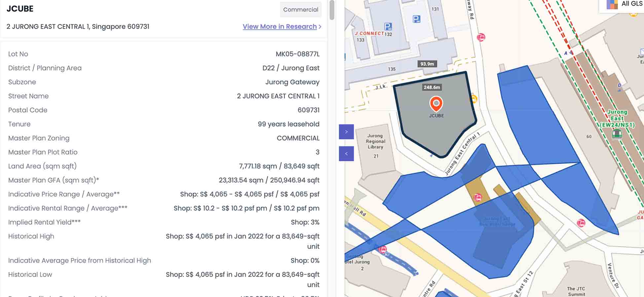This screenshot has width=644, height=297.
Task: Click the J CONNECT map label
Action: click(369, 33)
